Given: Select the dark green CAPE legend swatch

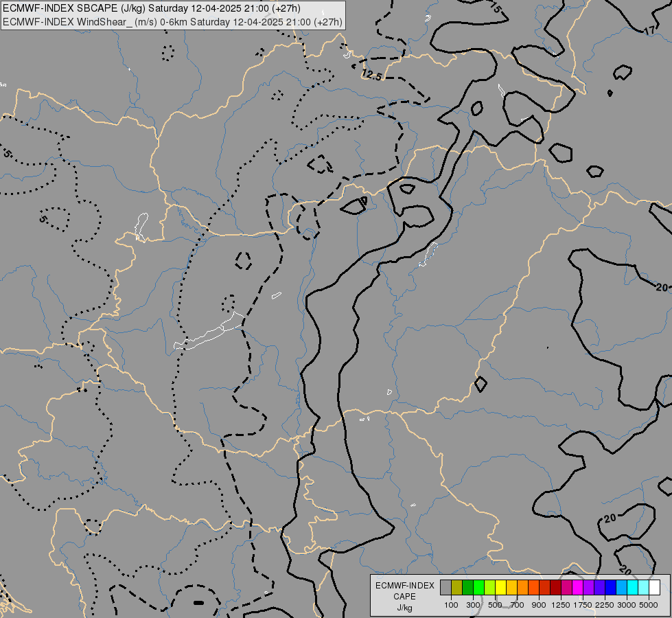Looking at the screenshot, I should [x=467, y=588].
